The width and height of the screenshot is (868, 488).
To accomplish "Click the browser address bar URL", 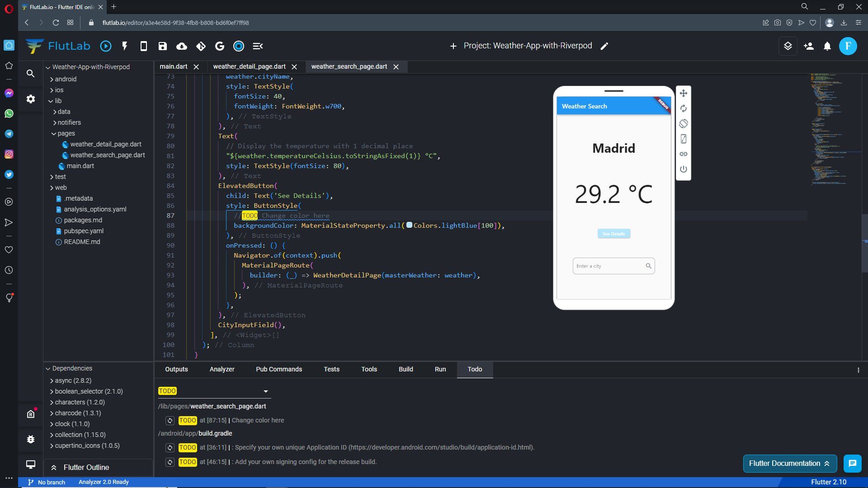I will coord(175,23).
